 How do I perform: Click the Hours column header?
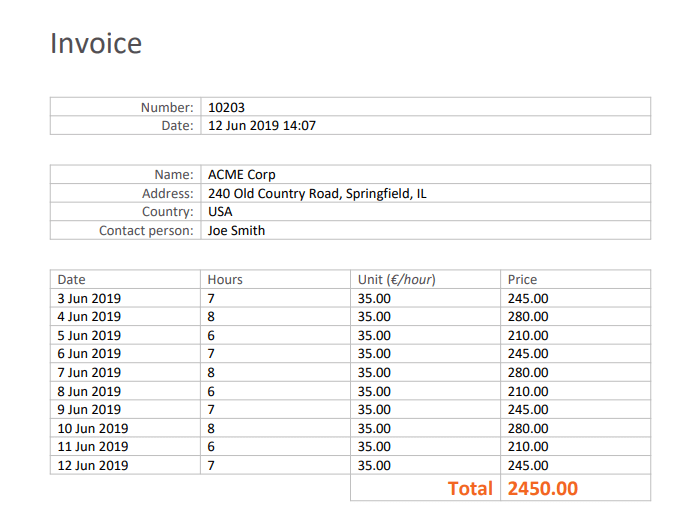[x=225, y=280]
